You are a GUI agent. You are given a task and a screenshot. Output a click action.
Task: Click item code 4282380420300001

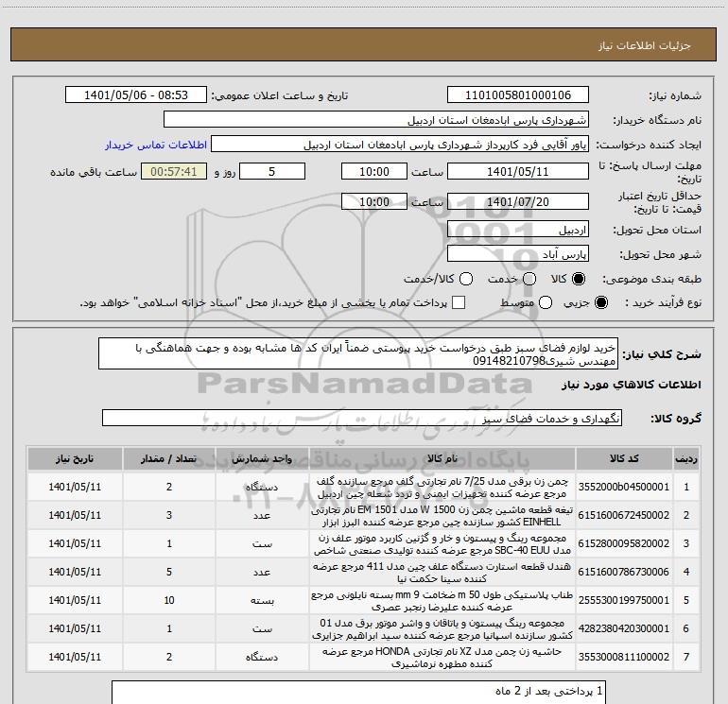[624, 628]
